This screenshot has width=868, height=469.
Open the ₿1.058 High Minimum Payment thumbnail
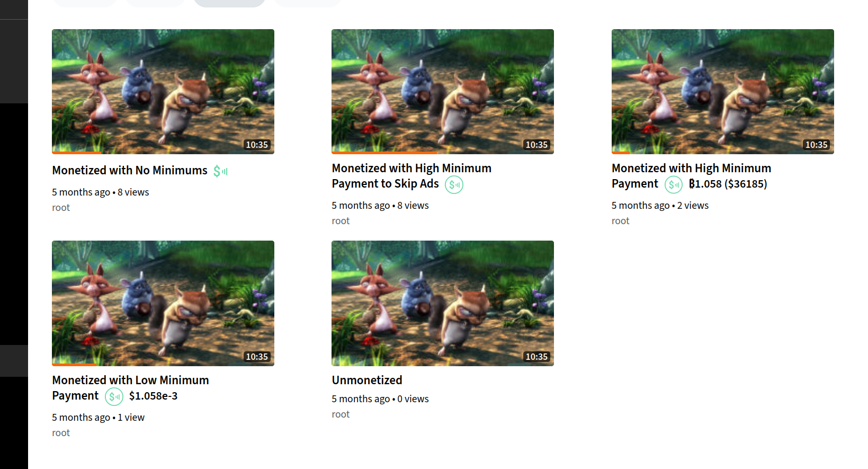723,92
